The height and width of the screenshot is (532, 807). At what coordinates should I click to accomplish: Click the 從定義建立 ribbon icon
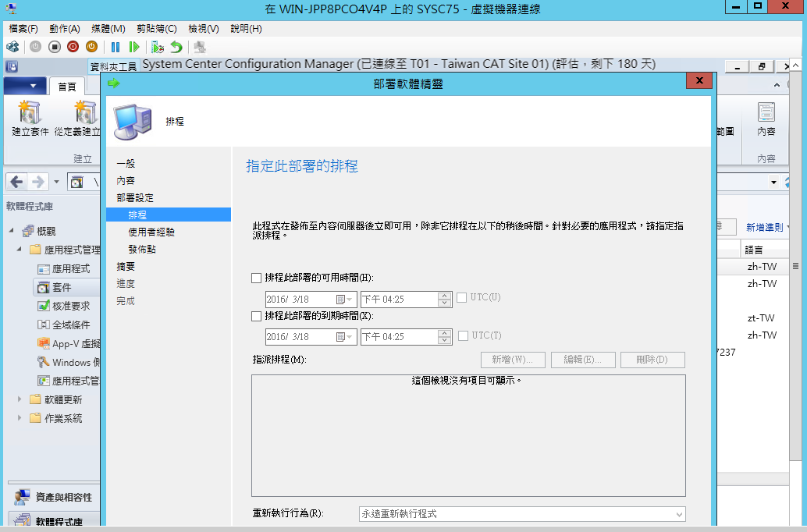[x=85, y=112]
